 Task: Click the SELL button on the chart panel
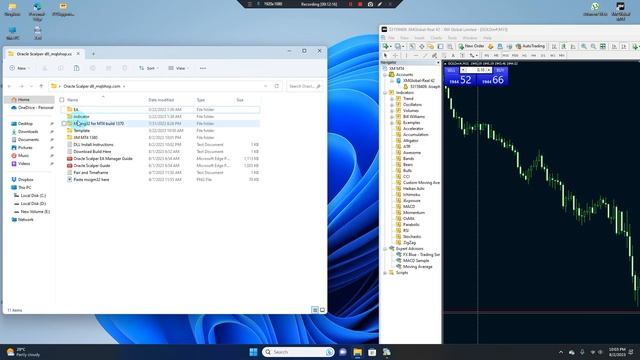[x=451, y=70]
